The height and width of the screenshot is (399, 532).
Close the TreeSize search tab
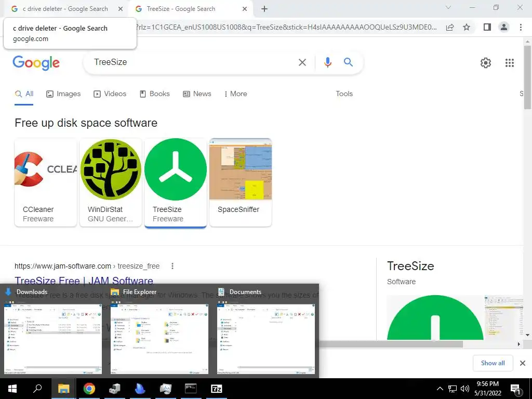pyautogui.click(x=245, y=9)
